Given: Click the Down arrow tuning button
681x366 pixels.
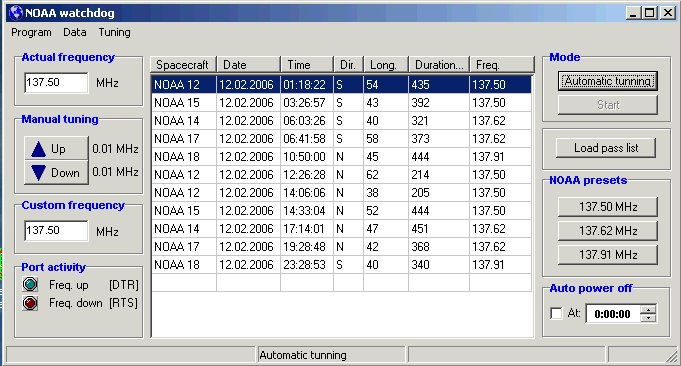Looking at the screenshot, I should 56,173.
